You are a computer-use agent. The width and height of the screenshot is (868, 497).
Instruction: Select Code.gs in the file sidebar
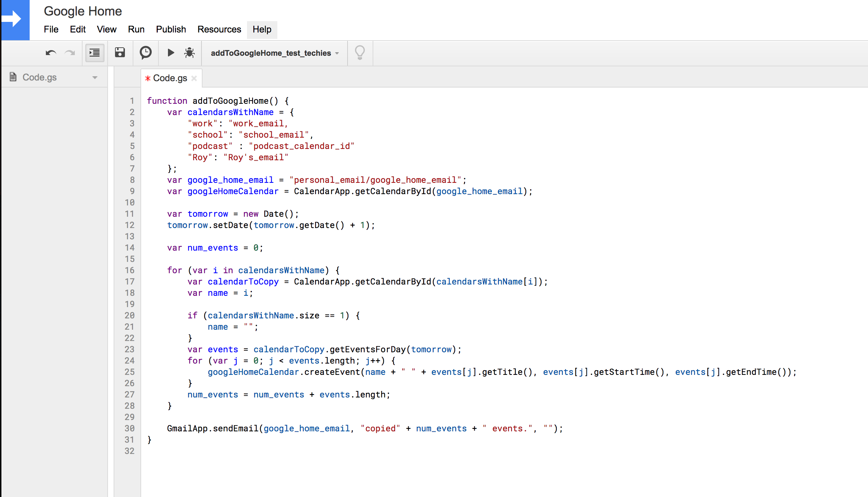coord(40,77)
